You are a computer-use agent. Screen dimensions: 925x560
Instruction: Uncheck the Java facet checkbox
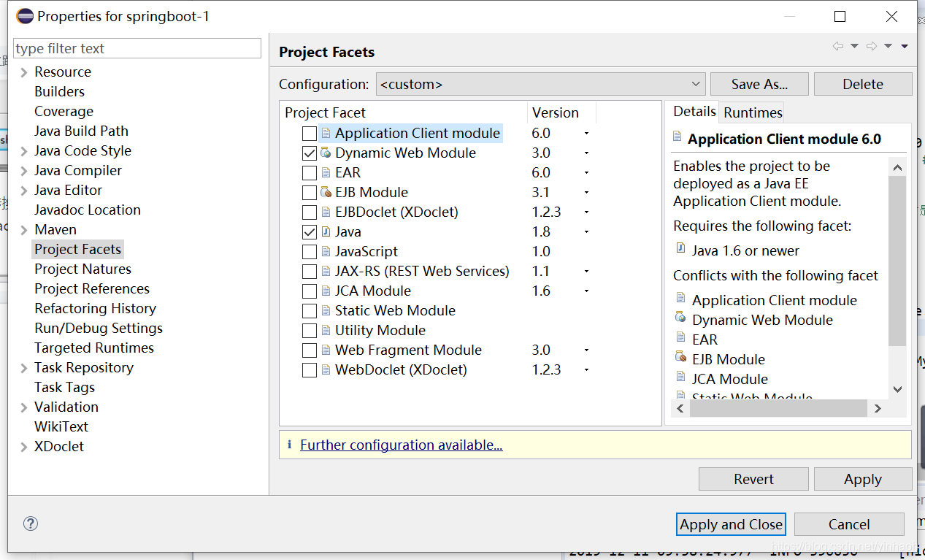tap(310, 232)
